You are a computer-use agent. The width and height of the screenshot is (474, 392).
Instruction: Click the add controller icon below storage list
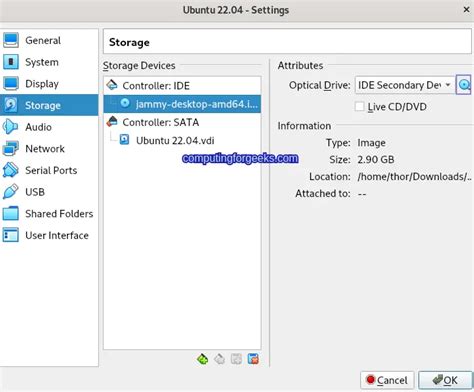point(202,359)
